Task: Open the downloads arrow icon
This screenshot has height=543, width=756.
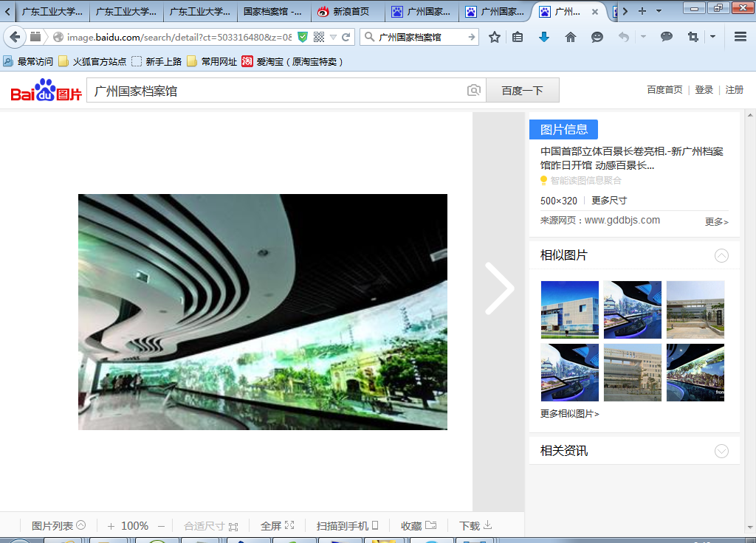Action: click(544, 37)
